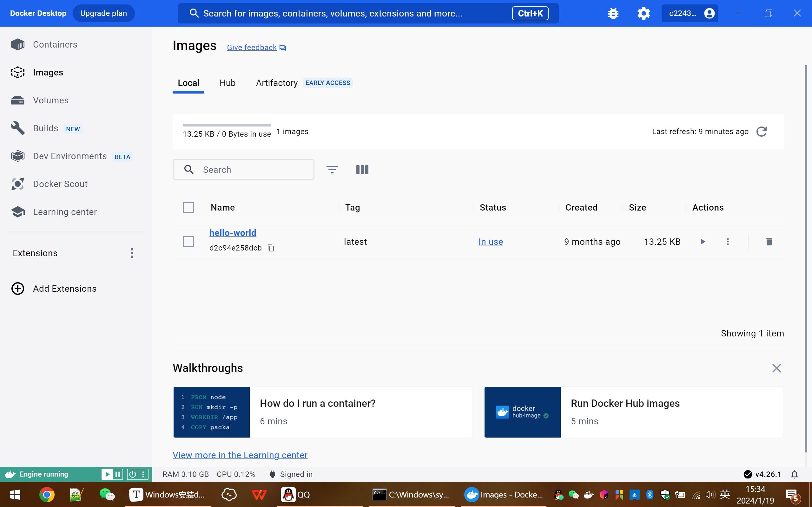Focus the global search bar
812x507 pixels.
pyautogui.click(x=368, y=13)
